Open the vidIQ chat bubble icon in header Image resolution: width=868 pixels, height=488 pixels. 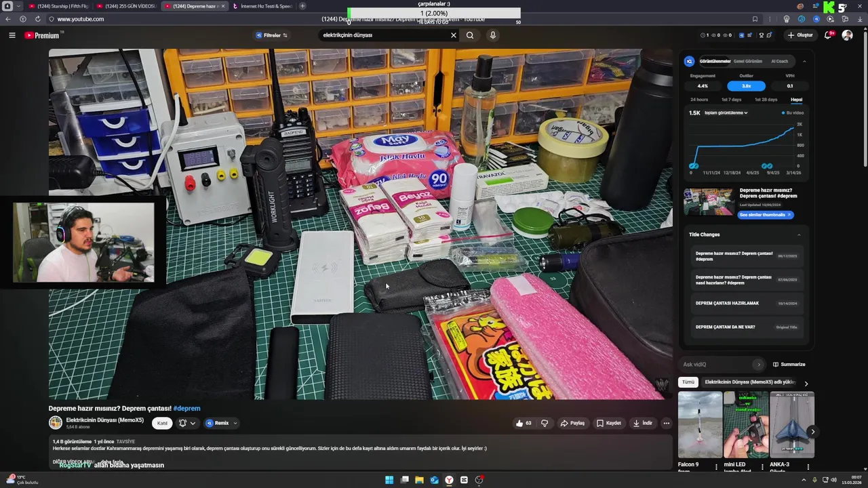coord(770,35)
